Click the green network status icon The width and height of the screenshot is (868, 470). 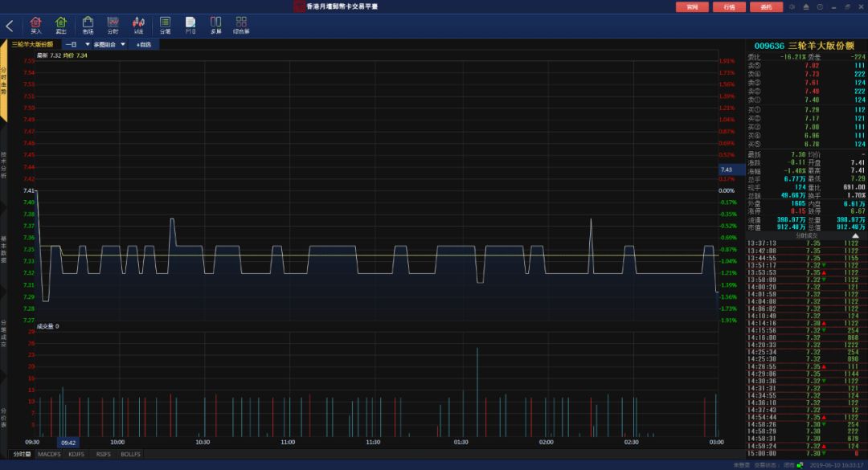coord(800,465)
